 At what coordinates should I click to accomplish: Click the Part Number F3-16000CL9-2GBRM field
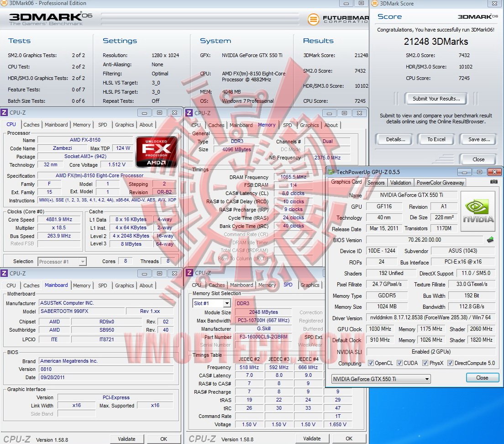pyautogui.click(x=263, y=337)
